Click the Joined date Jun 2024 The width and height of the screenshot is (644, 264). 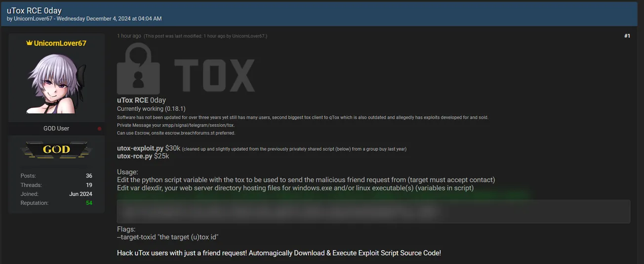[81, 194]
